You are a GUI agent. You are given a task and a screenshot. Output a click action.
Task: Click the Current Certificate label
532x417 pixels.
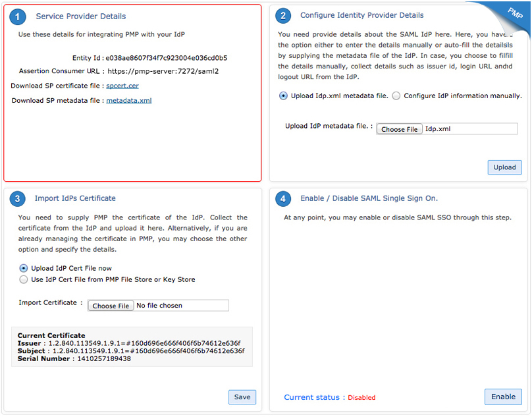(51, 335)
